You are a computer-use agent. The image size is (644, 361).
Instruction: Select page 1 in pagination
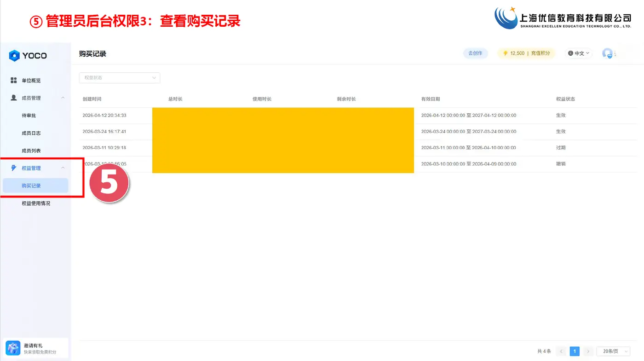click(575, 351)
